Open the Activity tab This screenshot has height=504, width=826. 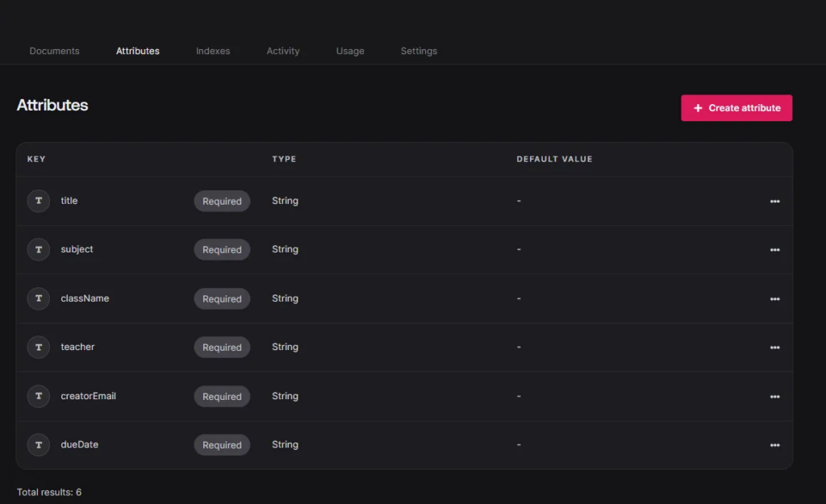click(283, 51)
